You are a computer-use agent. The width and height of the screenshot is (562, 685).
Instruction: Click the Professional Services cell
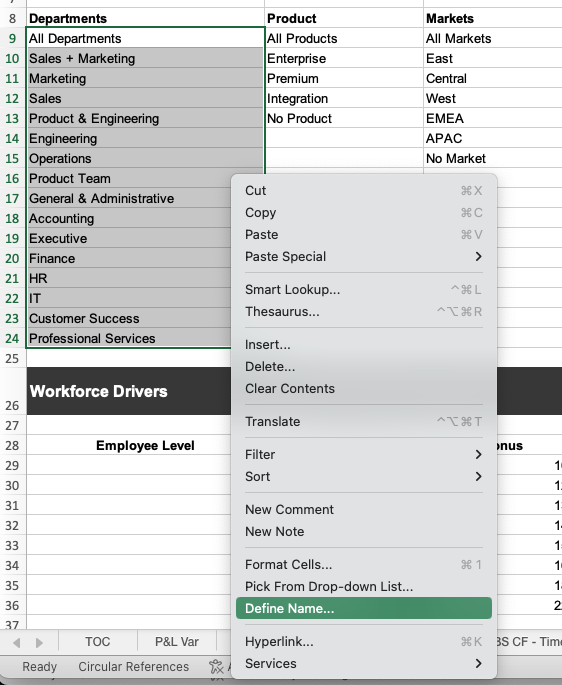[x=129, y=339]
